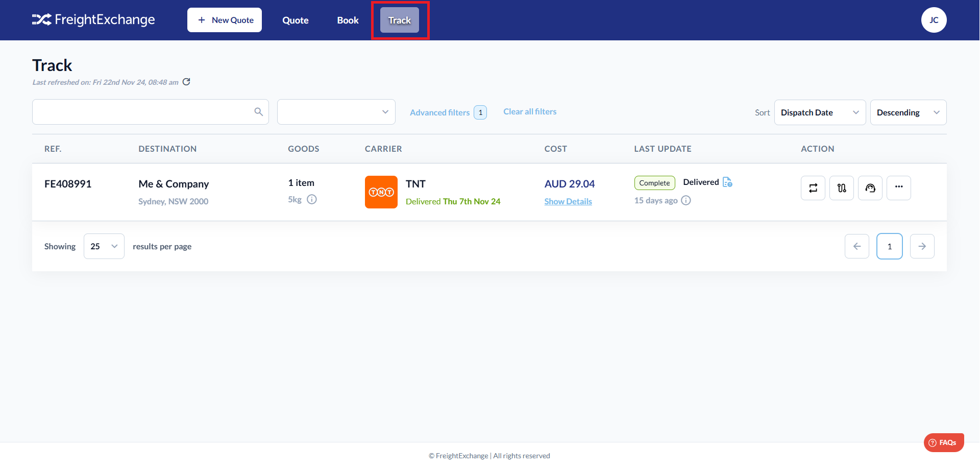
Task: Click the TNT carrier logo
Action: pyautogui.click(x=381, y=192)
